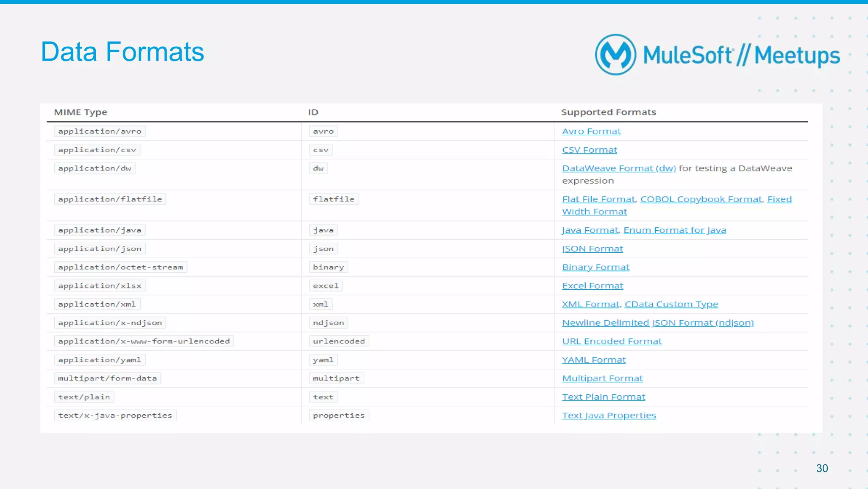868x489 pixels.
Task: Select the application/dw MIME type cell
Action: pyautogui.click(x=95, y=168)
